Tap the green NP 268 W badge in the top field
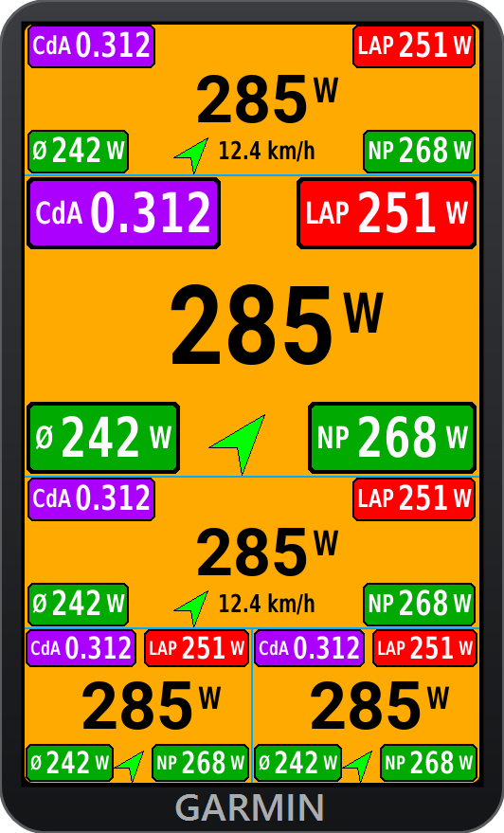 (419, 152)
